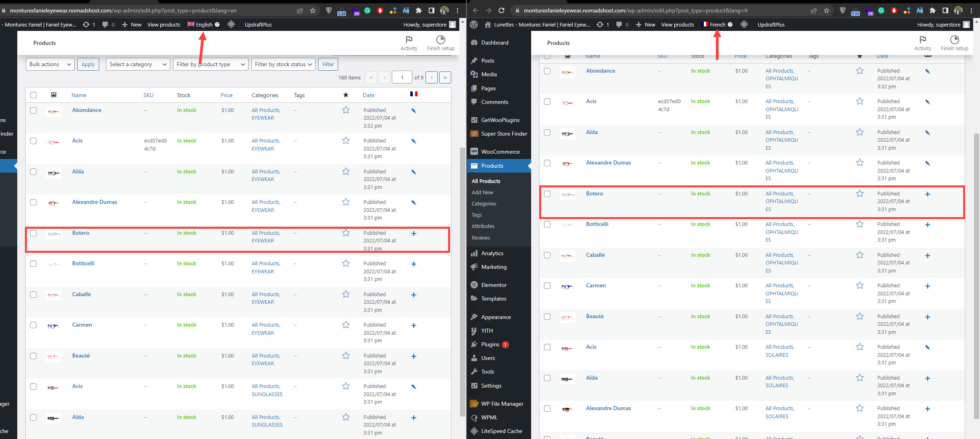
Task: Open the Filter by stock status dropdown
Action: (283, 64)
